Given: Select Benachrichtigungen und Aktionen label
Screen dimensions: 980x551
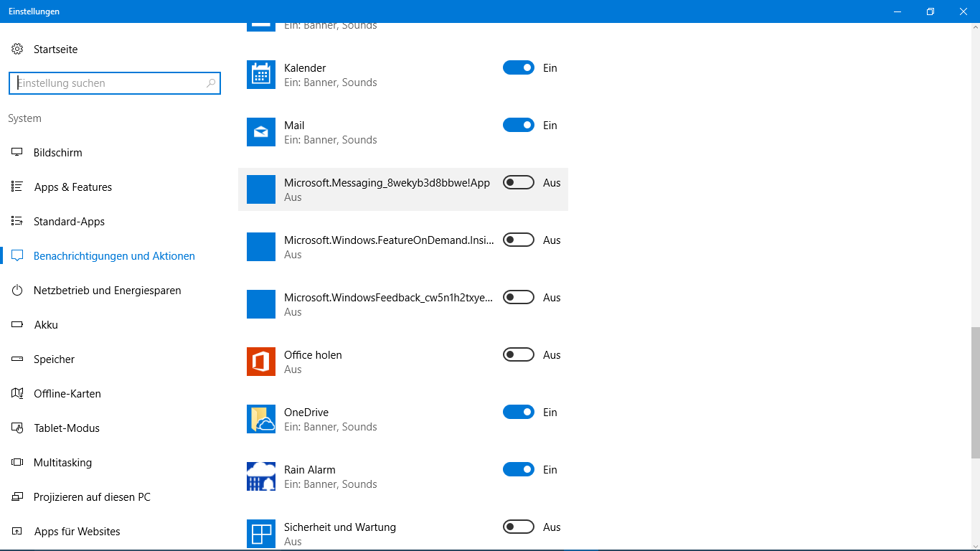Looking at the screenshot, I should [114, 255].
